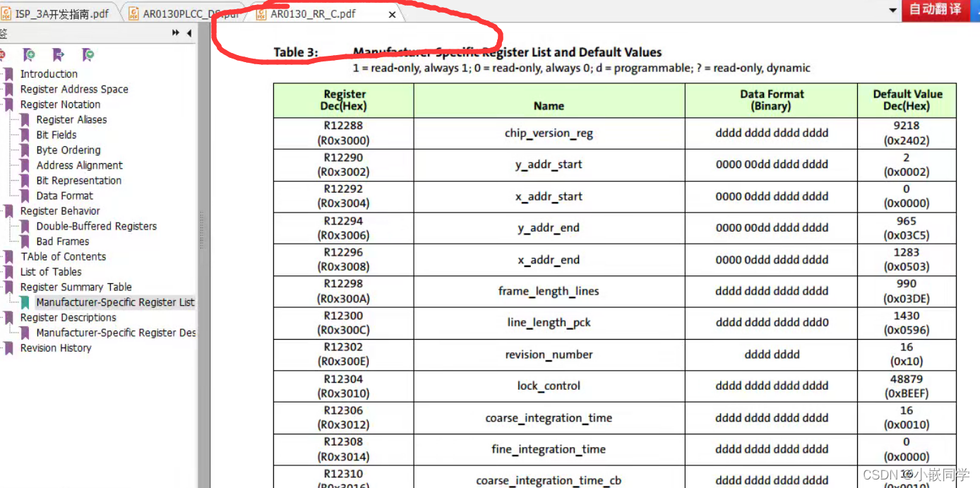
Task: Open the Register Descriptions bookmark
Action: coord(68,318)
